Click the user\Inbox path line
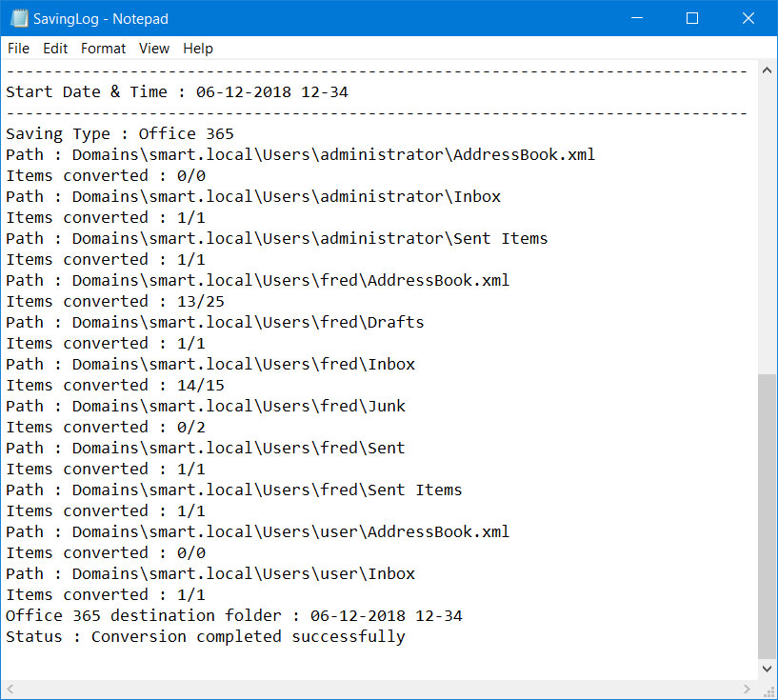The width and height of the screenshot is (778, 700). tap(210, 574)
